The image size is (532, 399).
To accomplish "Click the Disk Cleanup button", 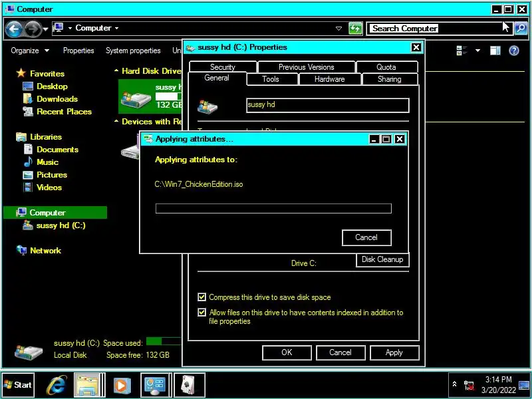I will [382, 259].
